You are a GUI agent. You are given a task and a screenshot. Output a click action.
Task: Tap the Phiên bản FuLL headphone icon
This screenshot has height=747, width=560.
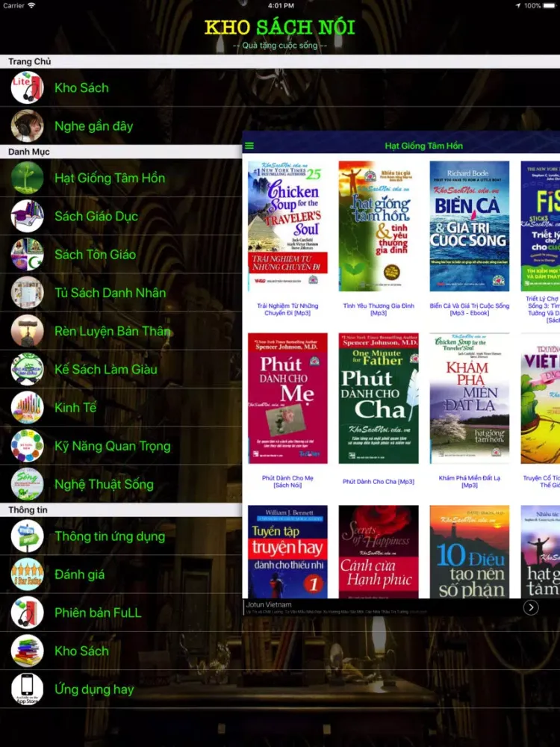coord(27,613)
